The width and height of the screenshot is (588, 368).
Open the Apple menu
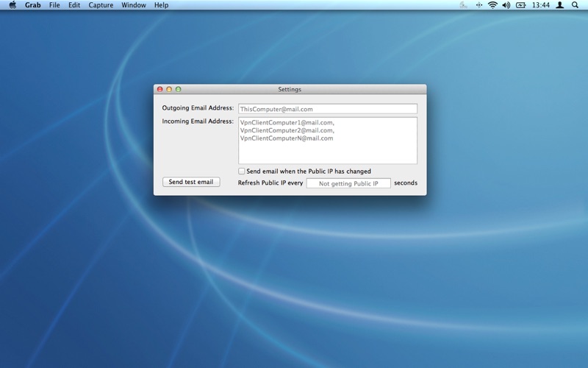pos(12,5)
